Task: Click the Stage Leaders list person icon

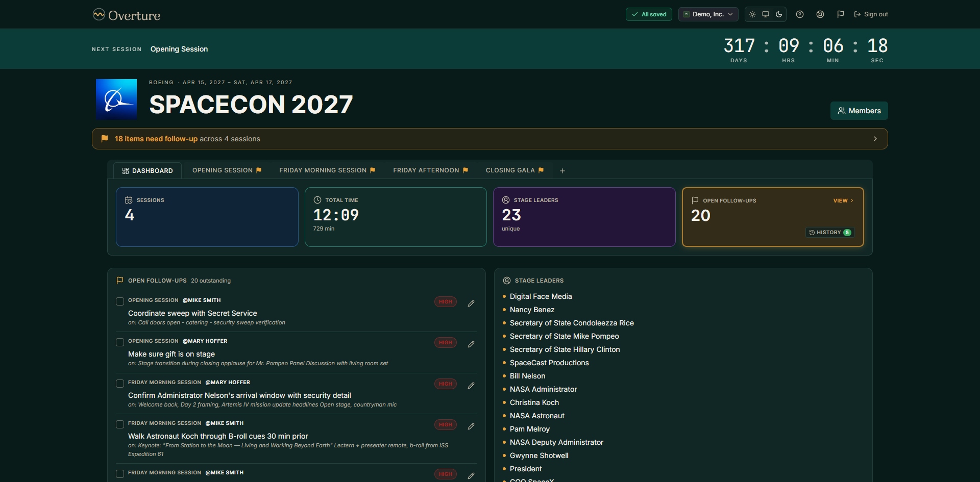Action: pyautogui.click(x=507, y=281)
